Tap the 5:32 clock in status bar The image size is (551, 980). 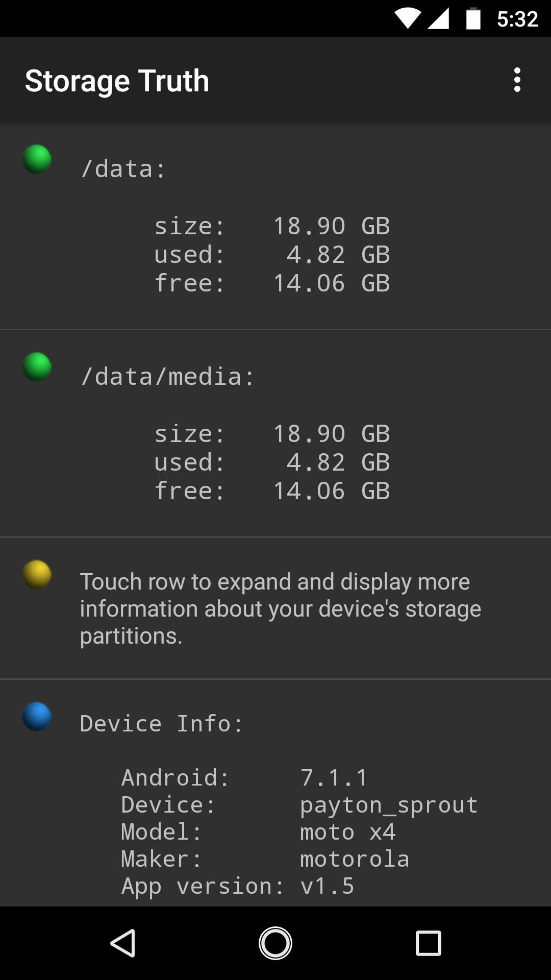[x=517, y=19]
